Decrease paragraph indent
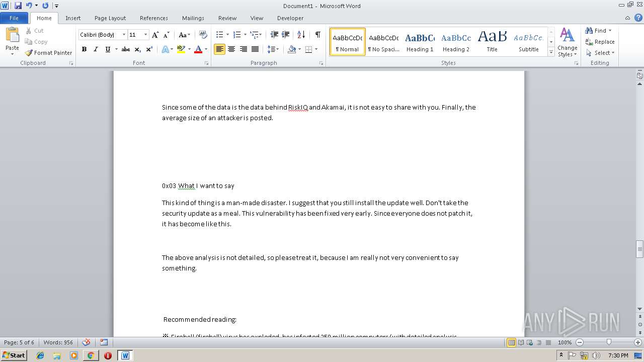 (274, 35)
